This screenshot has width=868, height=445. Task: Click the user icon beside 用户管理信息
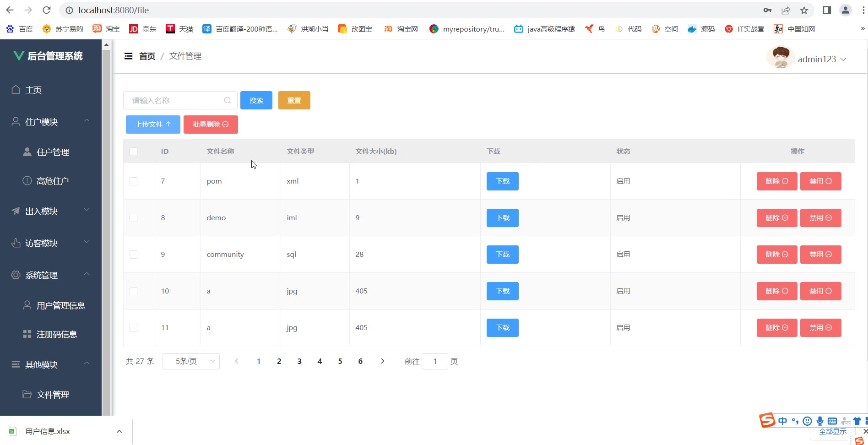click(x=27, y=305)
